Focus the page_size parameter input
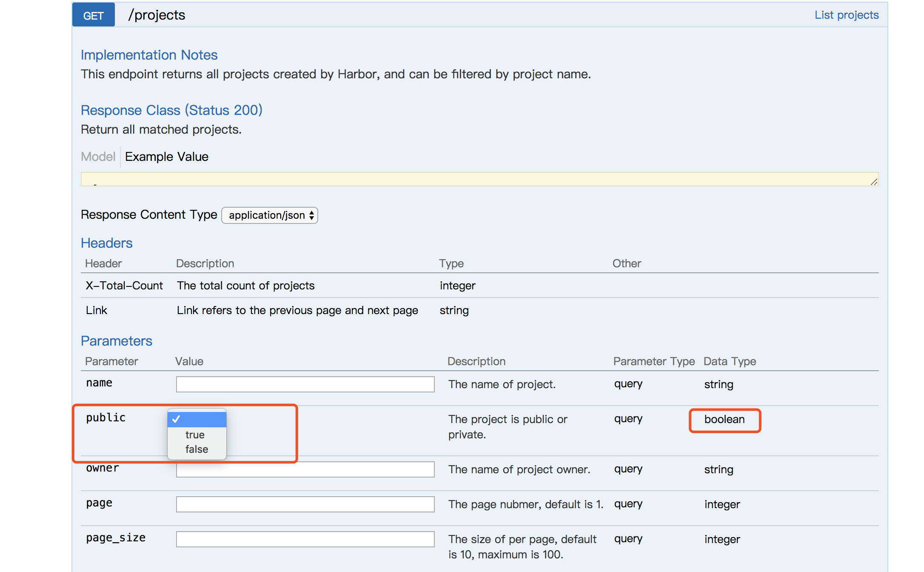 point(305,539)
